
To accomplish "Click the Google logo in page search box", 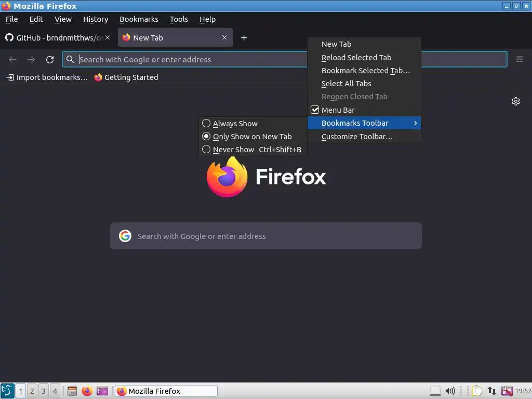I will coord(125,236).
